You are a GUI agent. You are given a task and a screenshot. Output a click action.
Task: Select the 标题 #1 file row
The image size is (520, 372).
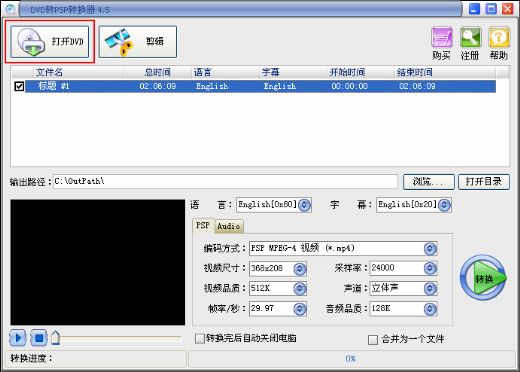click(x=261, y=86)
